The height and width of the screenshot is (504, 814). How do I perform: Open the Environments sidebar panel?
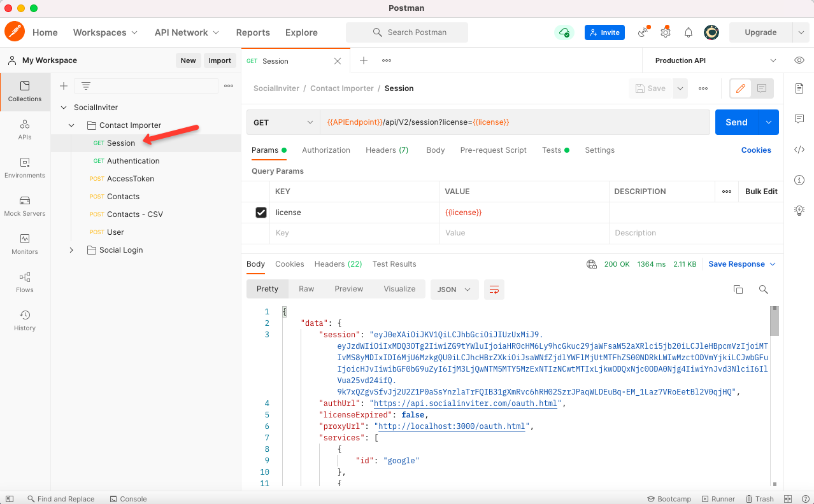(x=25, y=168)
